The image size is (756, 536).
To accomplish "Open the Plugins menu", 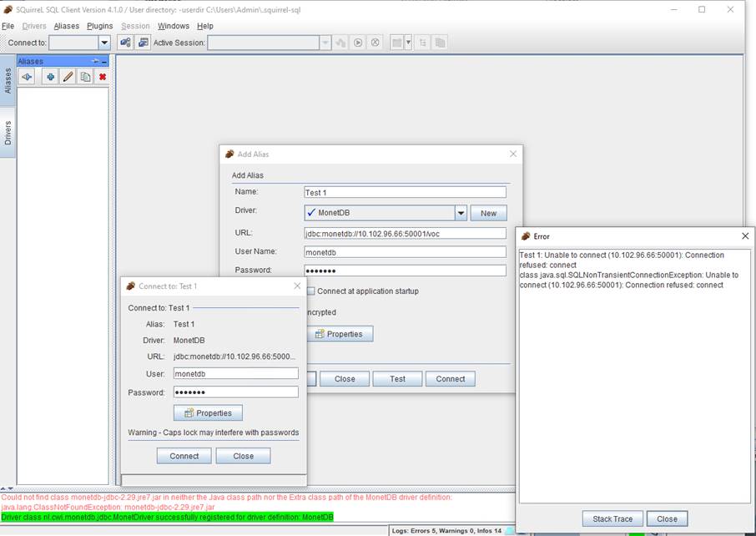I will coord(100,26).
